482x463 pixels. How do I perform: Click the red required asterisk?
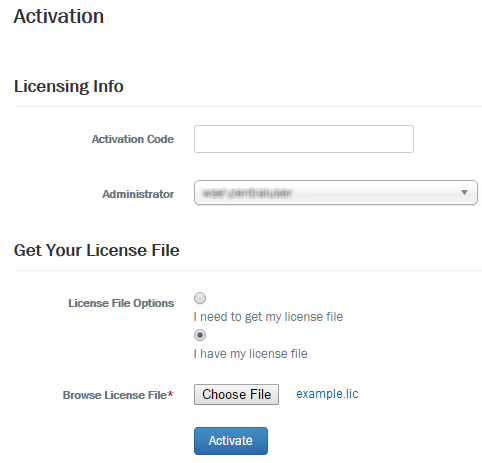[x=170, y=394]
